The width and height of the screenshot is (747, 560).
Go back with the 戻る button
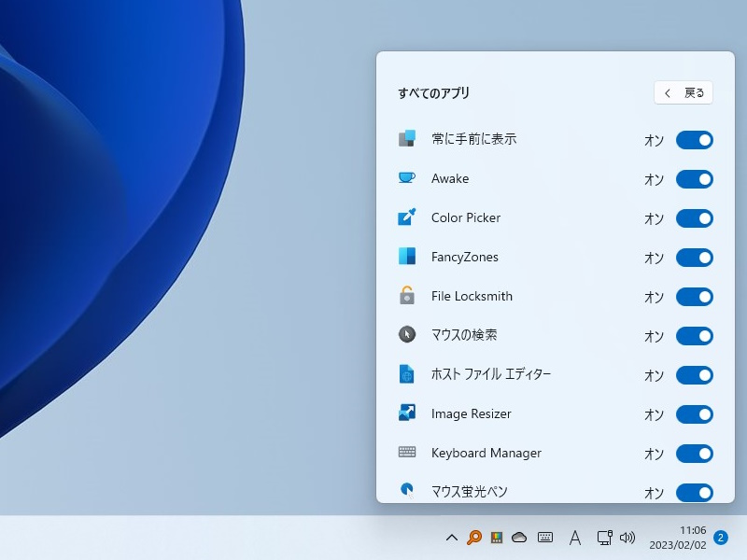pyautogui.click(x=684, y=92)
